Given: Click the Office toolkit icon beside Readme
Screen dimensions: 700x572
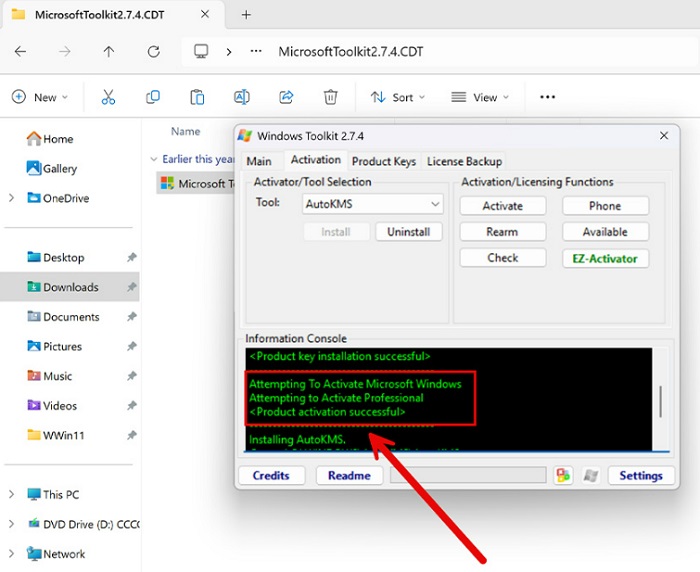Looking at the screenshot, I should pyautogui.click(x=563, y=476).
